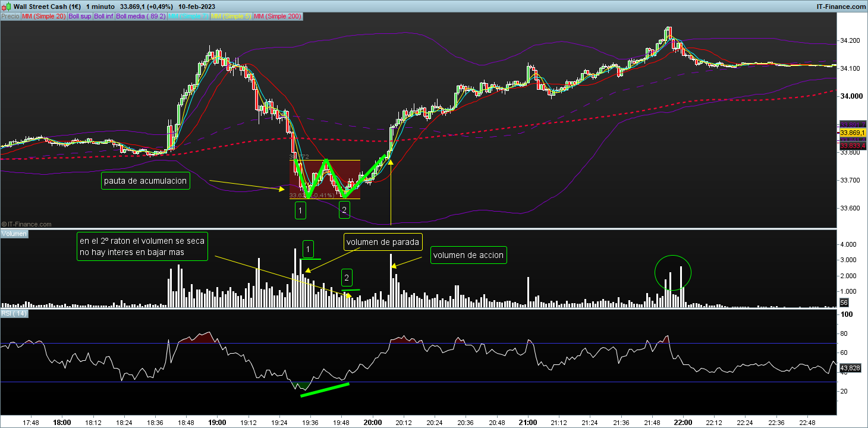The width and height of the screenshot is (868, 428).
Task: Select the yellow MM (Simple 5) label
Action: [x=231, y=17]
